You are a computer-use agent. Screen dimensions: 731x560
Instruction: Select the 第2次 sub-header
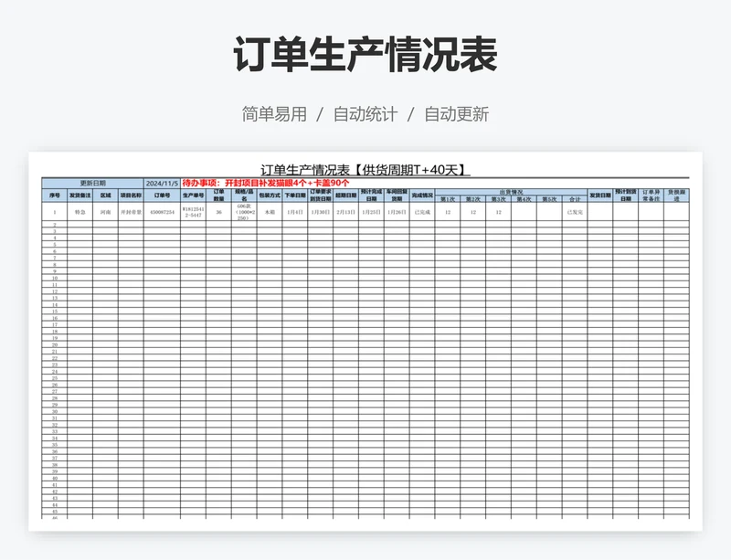click(472, 199)
